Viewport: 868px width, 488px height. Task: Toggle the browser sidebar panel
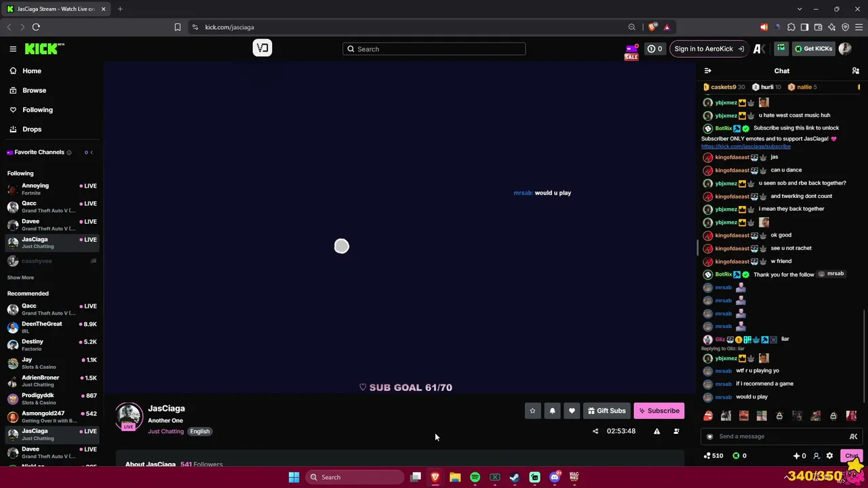point(805,27)
